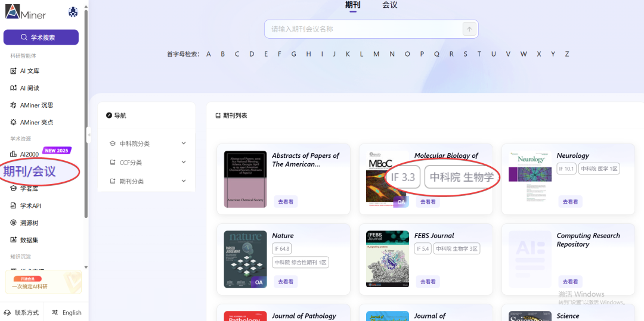Open the Neurology journal cover thumbnail

[x=530, y=179]
